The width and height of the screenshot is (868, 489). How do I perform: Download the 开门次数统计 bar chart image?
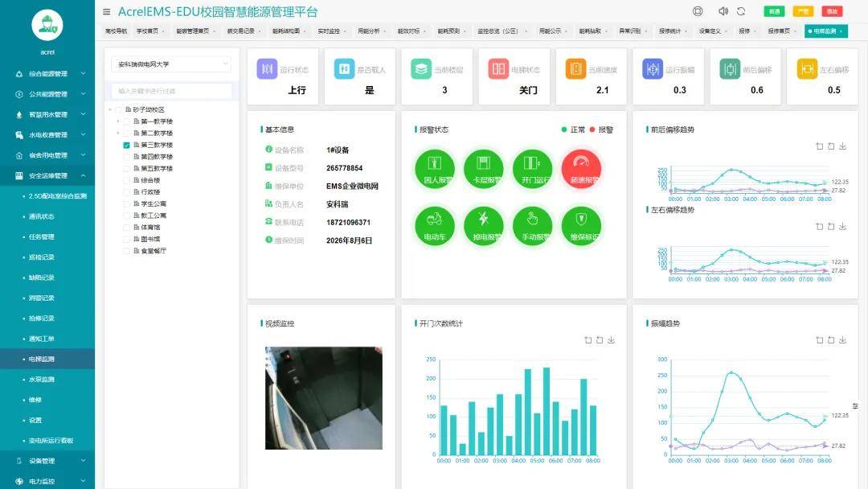click(x=611, y=340)
